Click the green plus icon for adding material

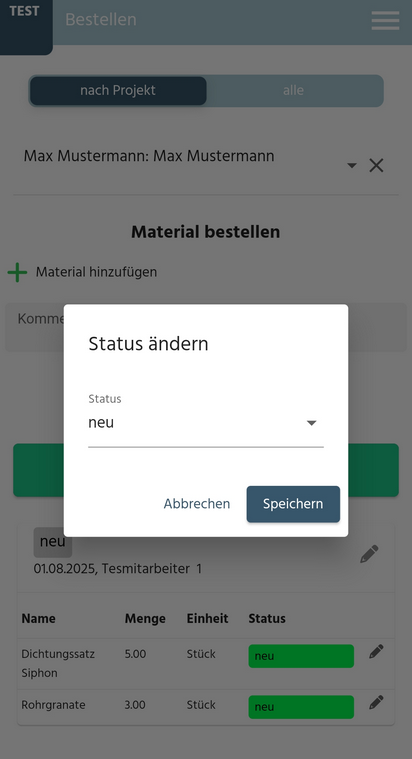click(x=17, y=273)
